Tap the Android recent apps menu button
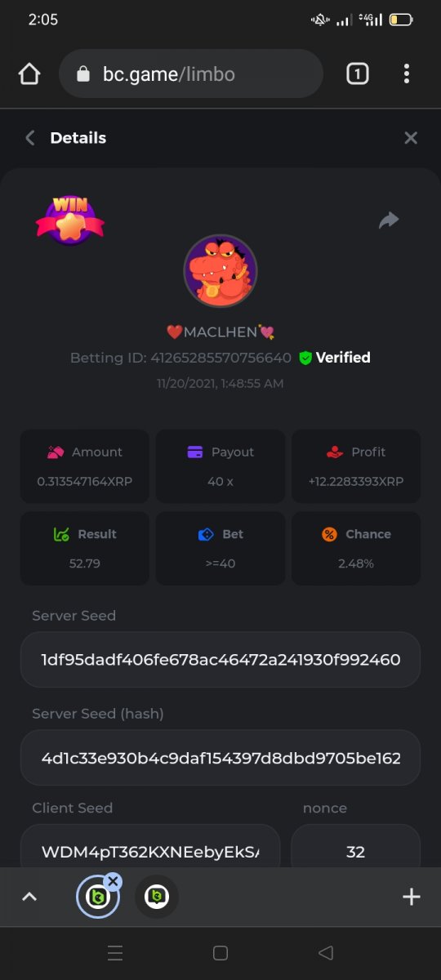Screen dimensions: 441x980 click(x=115, y=953)
